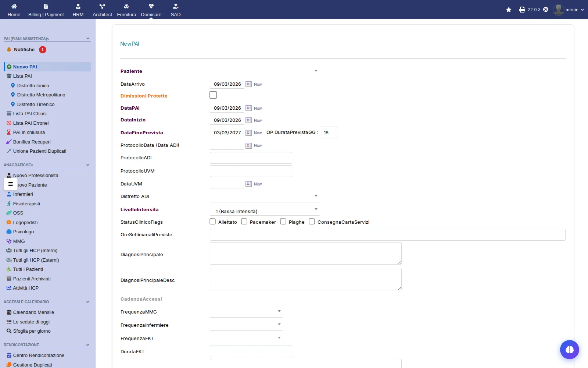Click the star favorites icon
The height and width of the screenshot is (368, 588).
click(x=509, y=10)
